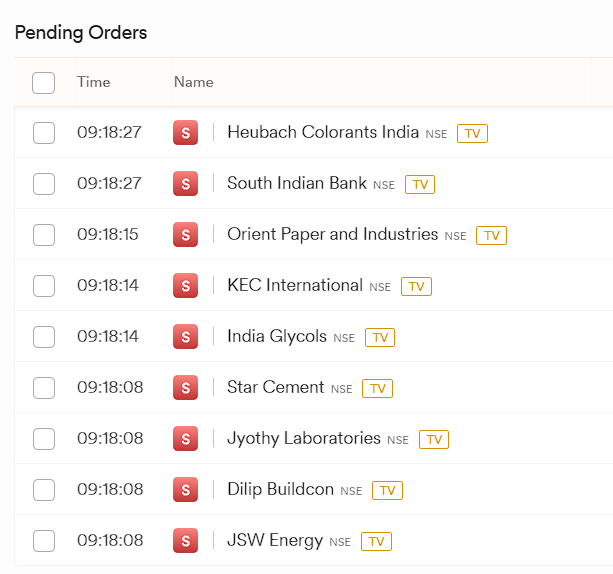
Task: Click the Dilip Buildcon stock name
Action: [x=280, y=489]
